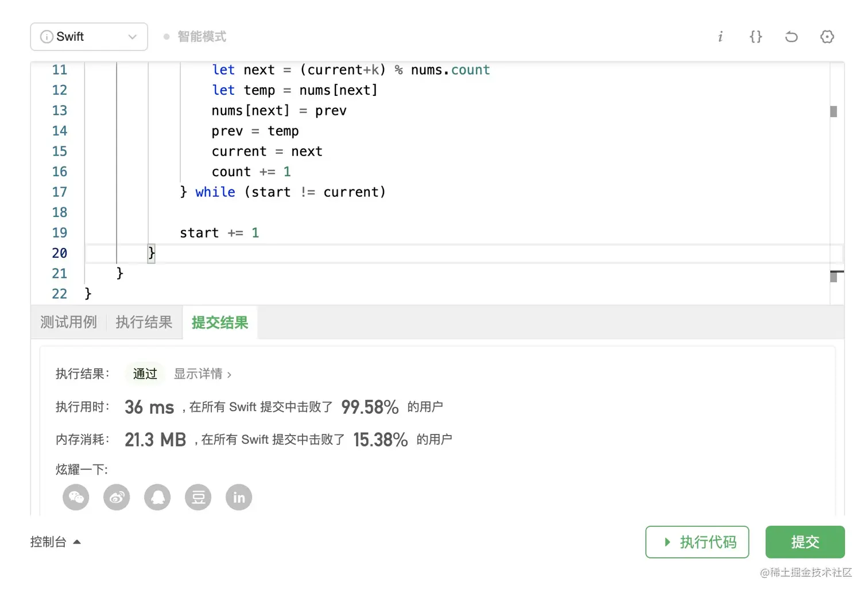Click the curly braces format code icon
The width and height of the screenshot is (868, 594).
(755, 37)
